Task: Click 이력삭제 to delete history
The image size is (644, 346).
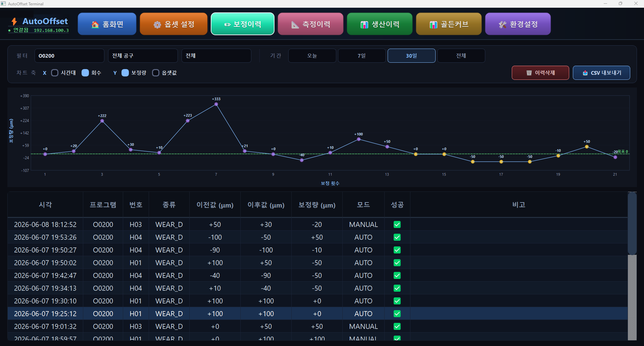Action: click(540, 73)
